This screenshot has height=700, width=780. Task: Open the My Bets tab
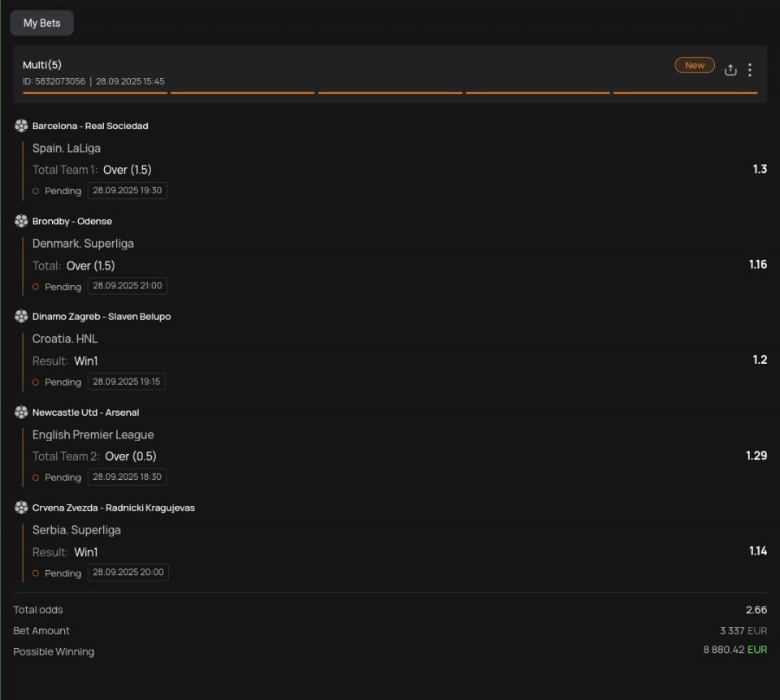pyautogui.click(x=41, y=23)
